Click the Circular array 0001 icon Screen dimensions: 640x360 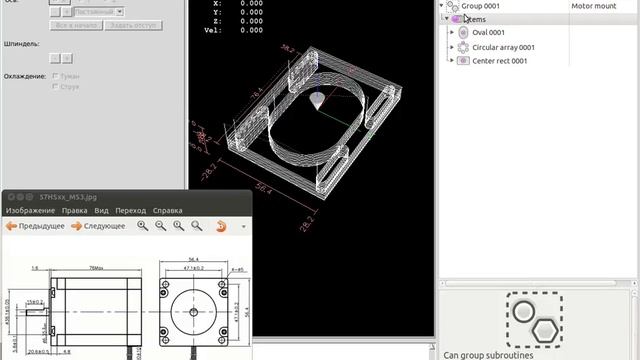pyautogui.click(x=463, y=47)
